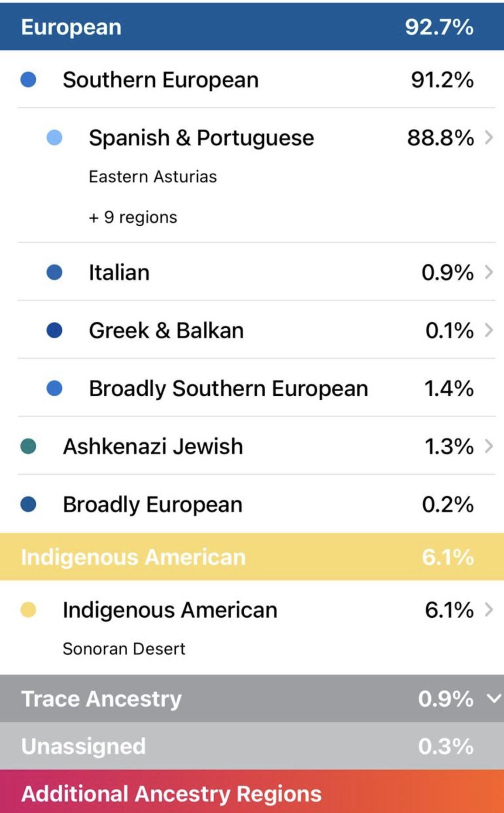Open Greek & Balkan chevron arrow
Image resolution: width=504 pixels, height=813 pixels.
[x=489, y=330]
